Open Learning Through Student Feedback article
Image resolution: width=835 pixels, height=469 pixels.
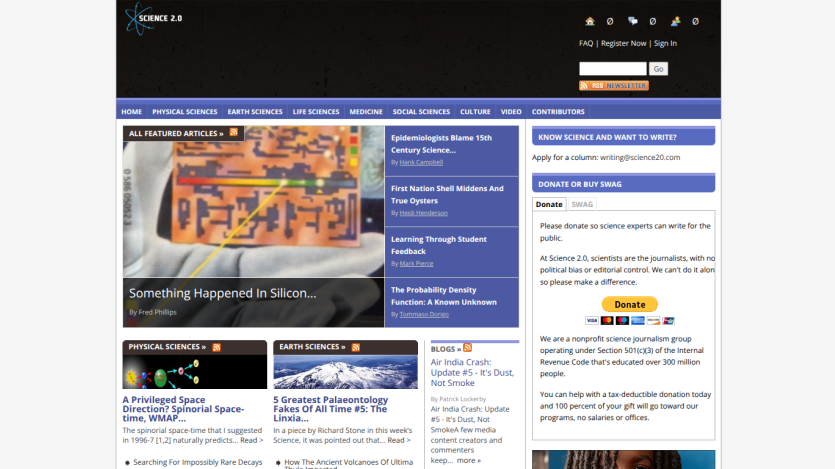[439, 245]
